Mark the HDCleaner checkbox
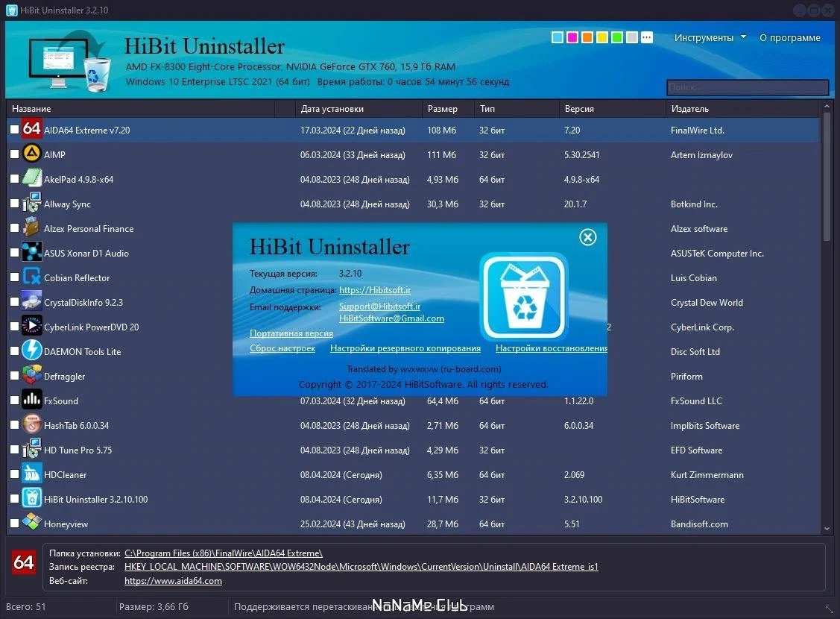Screen dimensions: 840x619 coord(14,475)
